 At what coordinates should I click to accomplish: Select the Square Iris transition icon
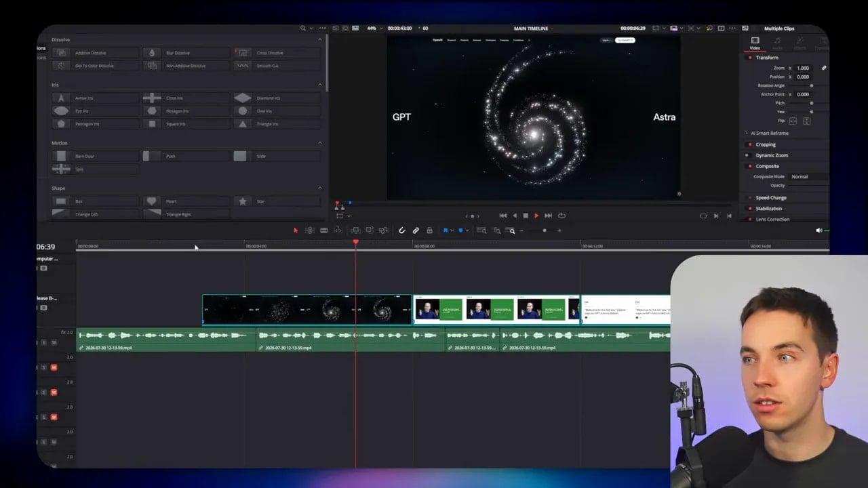coord(152,124)
